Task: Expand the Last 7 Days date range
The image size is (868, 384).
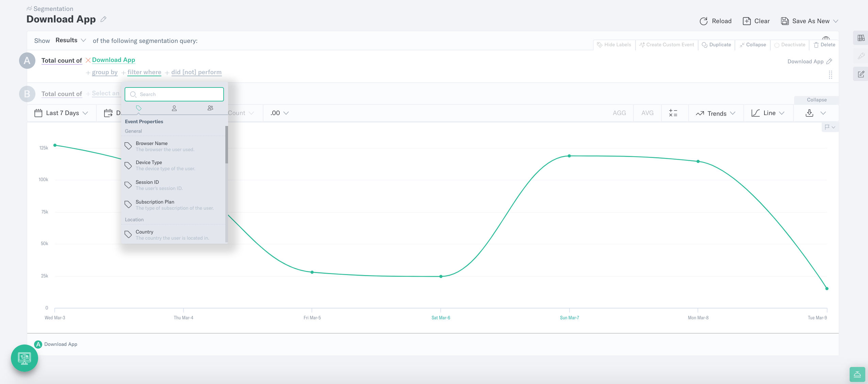Action: 63,113
